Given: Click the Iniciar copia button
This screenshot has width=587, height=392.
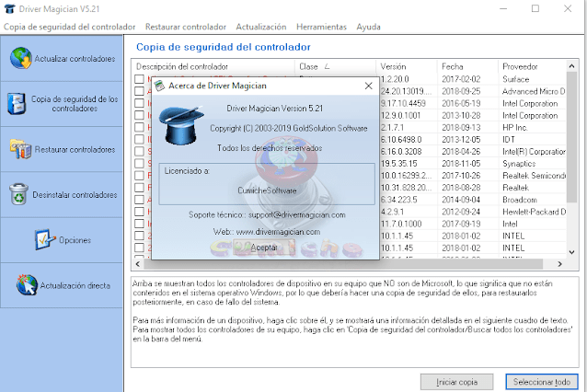Looking at the screenshot, I should click(x=456, y=382).
